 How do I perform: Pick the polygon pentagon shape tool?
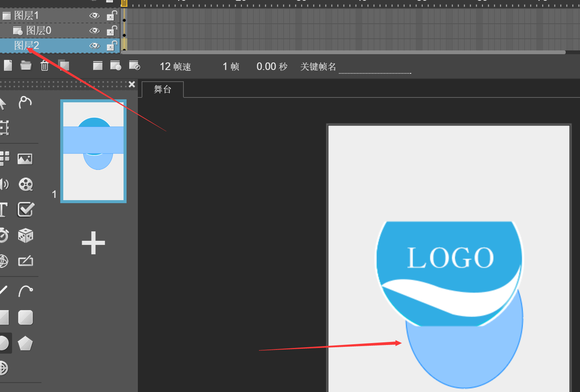pyautogui.click(x=25, y=343)
